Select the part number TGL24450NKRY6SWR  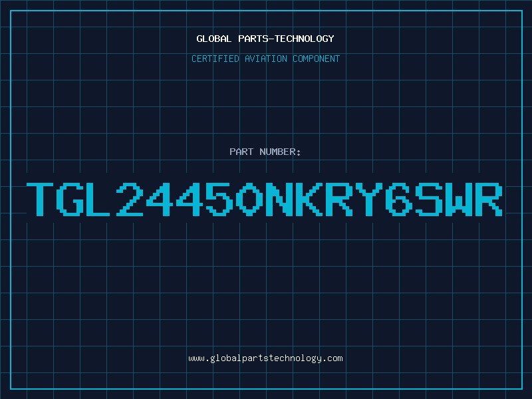265,199
